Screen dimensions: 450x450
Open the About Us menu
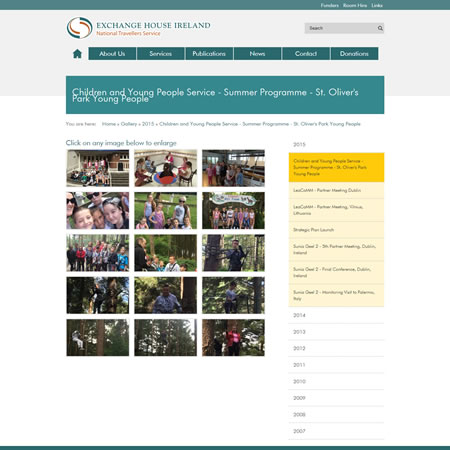[x=112, y=54]
